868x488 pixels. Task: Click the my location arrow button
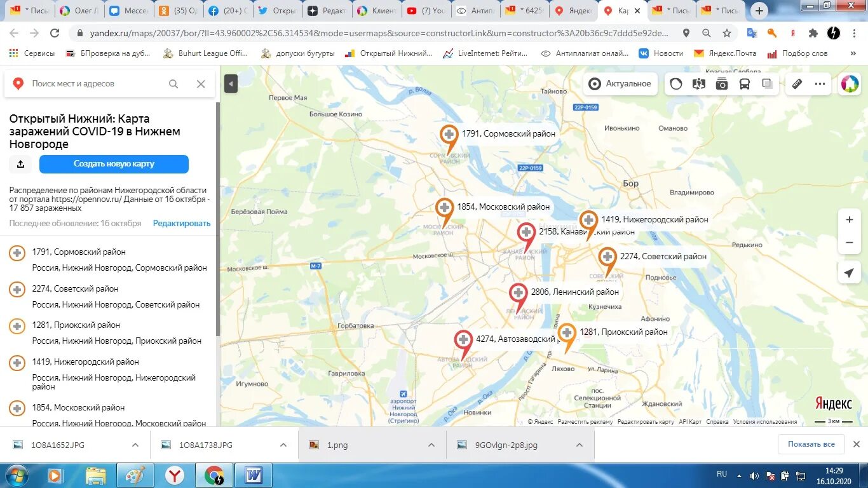click(849, 273)
